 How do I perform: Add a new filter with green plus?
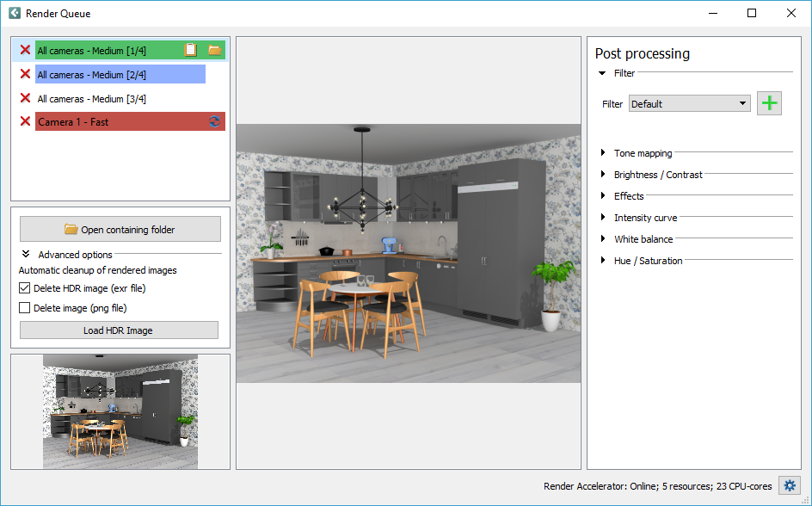point(769,103)
